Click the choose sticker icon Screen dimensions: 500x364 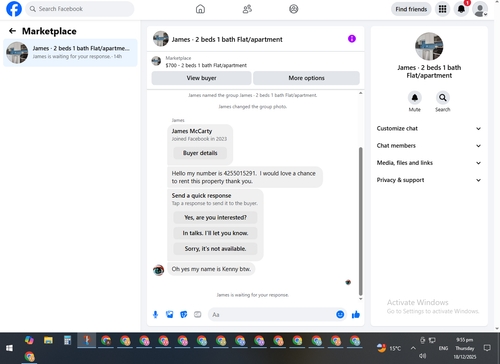point(184,314)
